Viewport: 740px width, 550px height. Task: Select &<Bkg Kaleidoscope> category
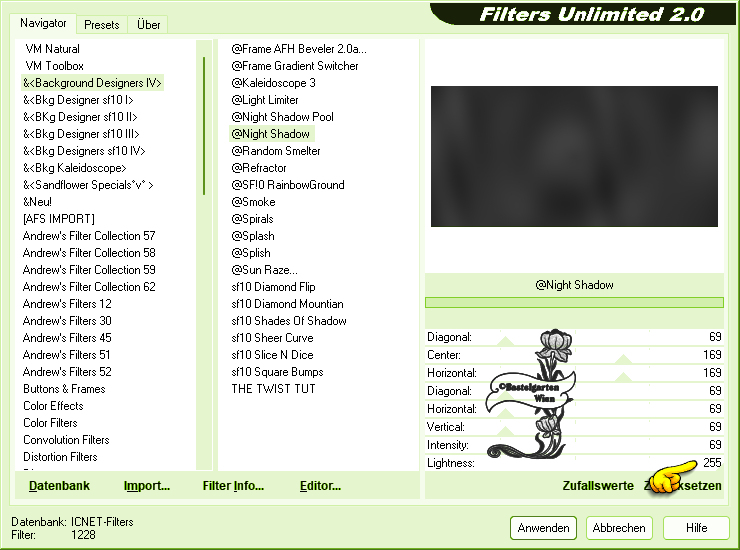pyautogui.click(x=75, y=168)
